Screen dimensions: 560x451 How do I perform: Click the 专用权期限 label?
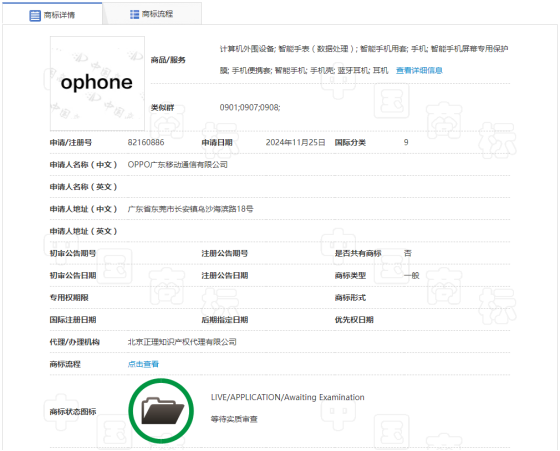tap(69, 297)
